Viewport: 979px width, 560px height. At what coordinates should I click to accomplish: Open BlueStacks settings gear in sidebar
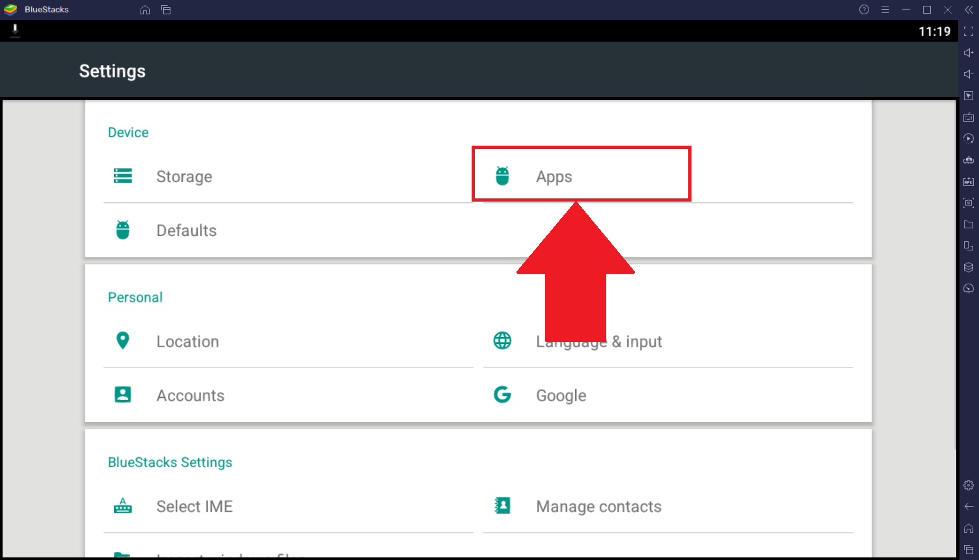tap(969, 485)
